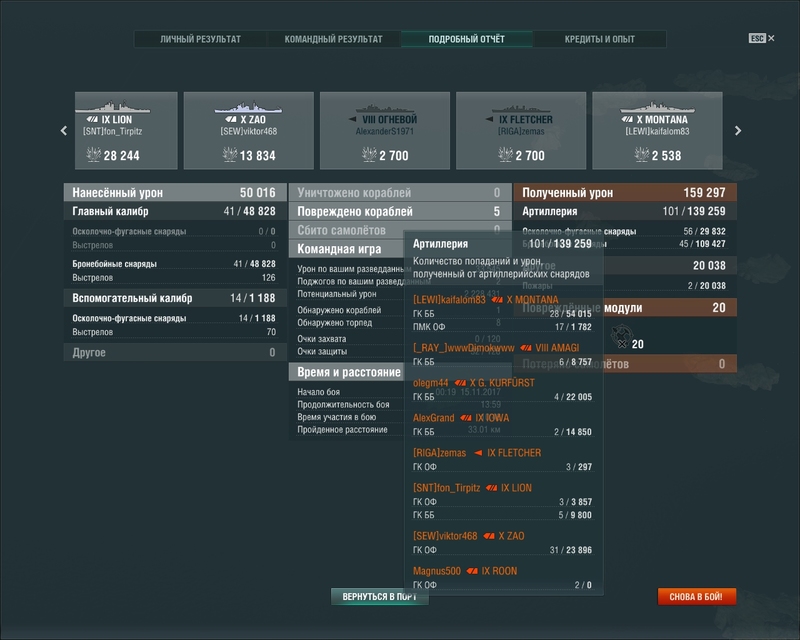
Task: Click player olegm44 in the tooltip
Action: pos(431,383)
